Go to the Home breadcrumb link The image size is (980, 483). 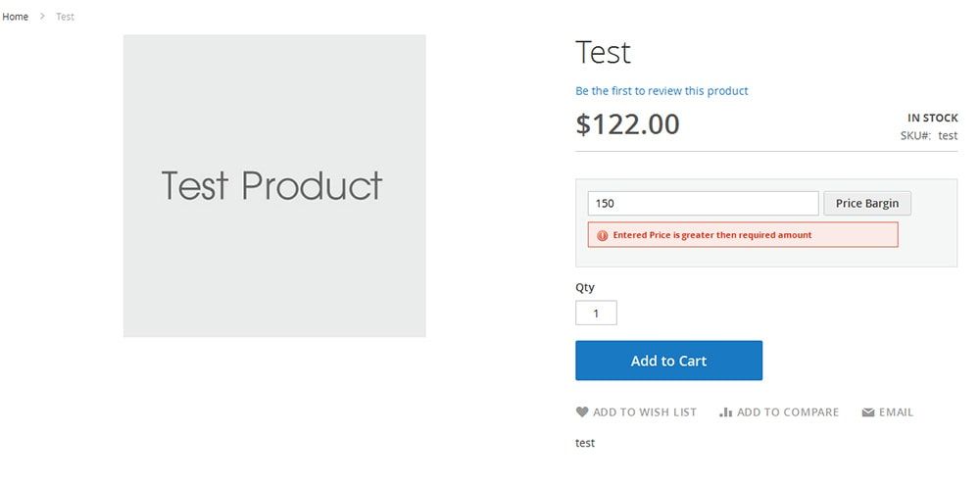tap(16, 17)
